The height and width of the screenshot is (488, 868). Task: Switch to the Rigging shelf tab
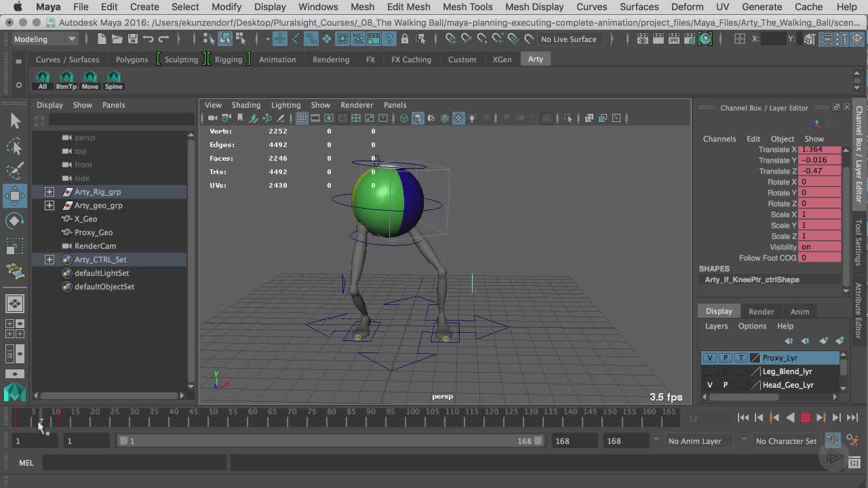(x=229, y=60)
